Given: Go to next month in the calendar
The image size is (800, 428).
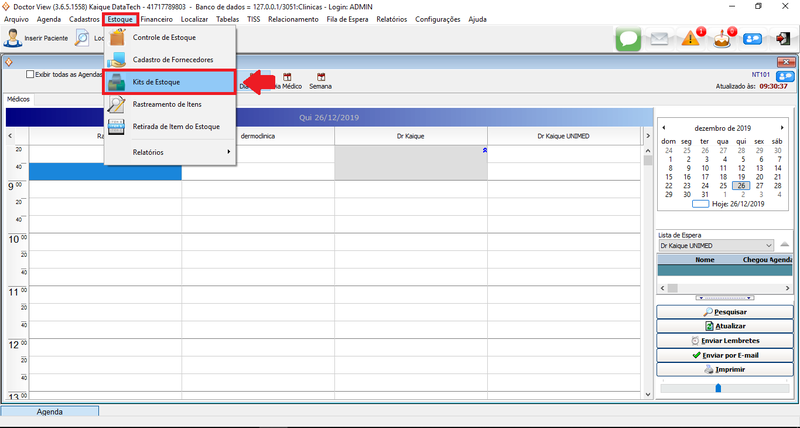Looking at the screenshot, I should point(782,129).
